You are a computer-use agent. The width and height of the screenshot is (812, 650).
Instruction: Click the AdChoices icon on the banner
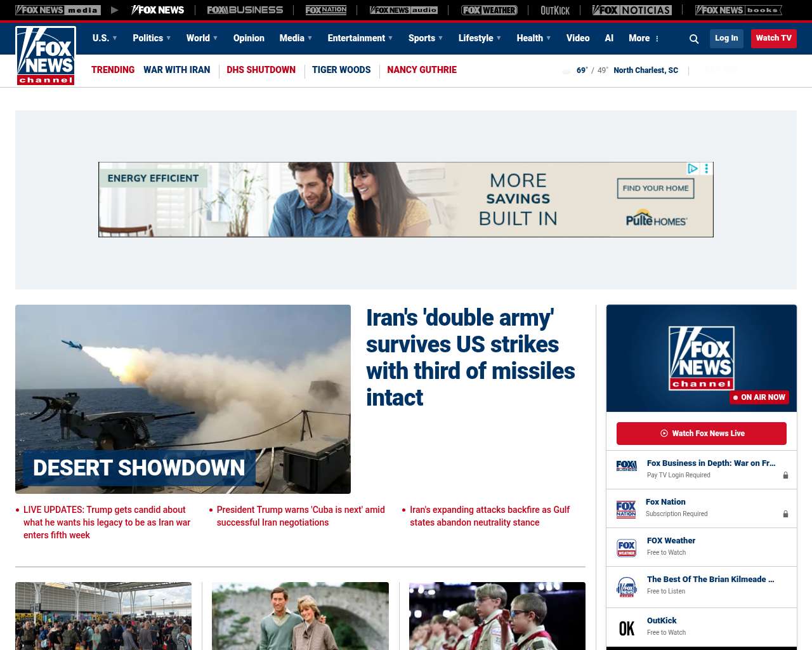693,169
